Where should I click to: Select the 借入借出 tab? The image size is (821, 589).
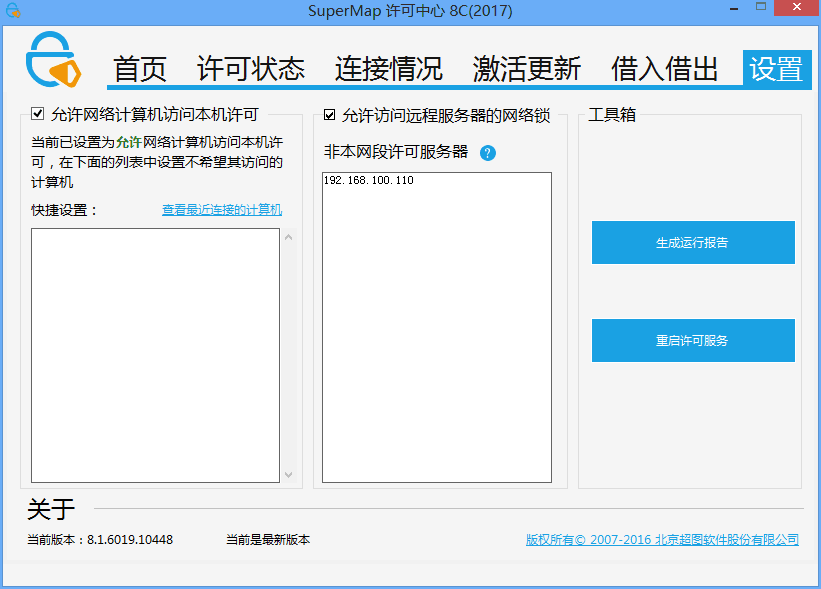point(664,69)
